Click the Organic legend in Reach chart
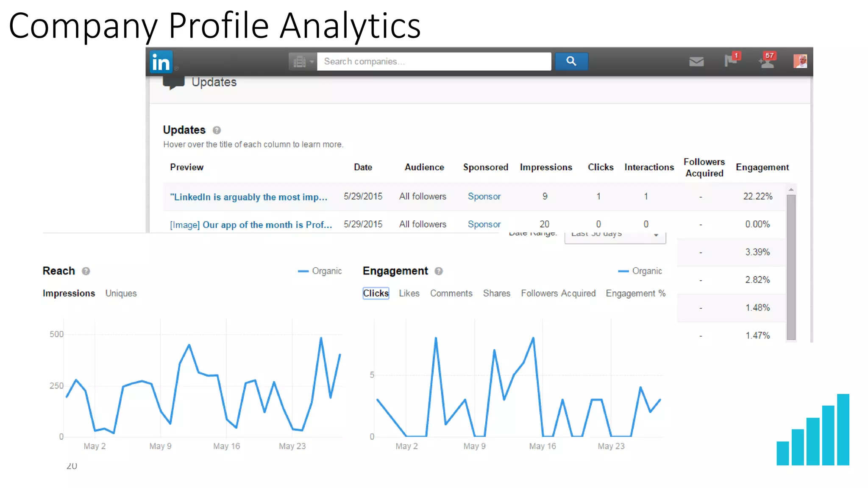Screen dimensions: 868x488 (320, 271)
